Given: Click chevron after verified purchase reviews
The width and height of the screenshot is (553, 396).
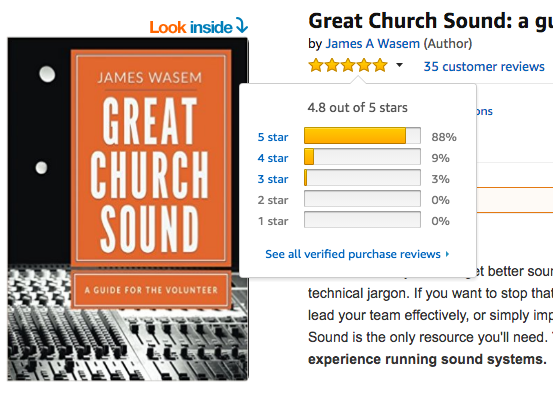Looking at the screenshot, I should coord(447,254).
